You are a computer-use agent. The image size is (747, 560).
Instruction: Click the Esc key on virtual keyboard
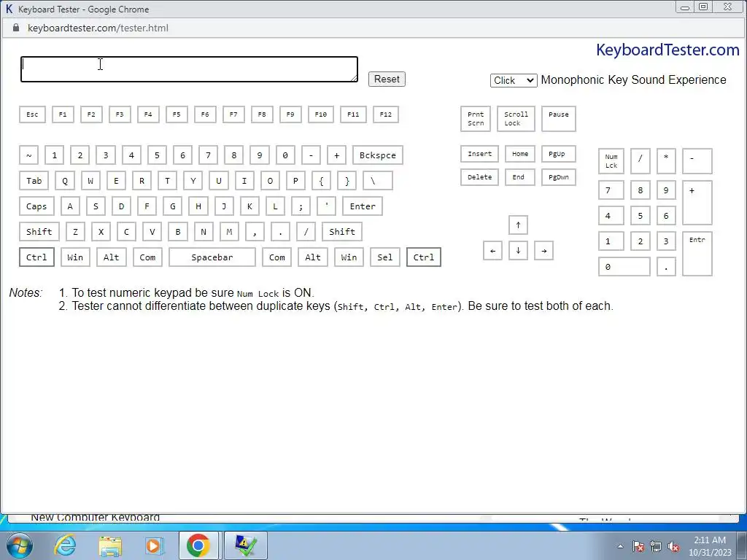pos(32,114)
